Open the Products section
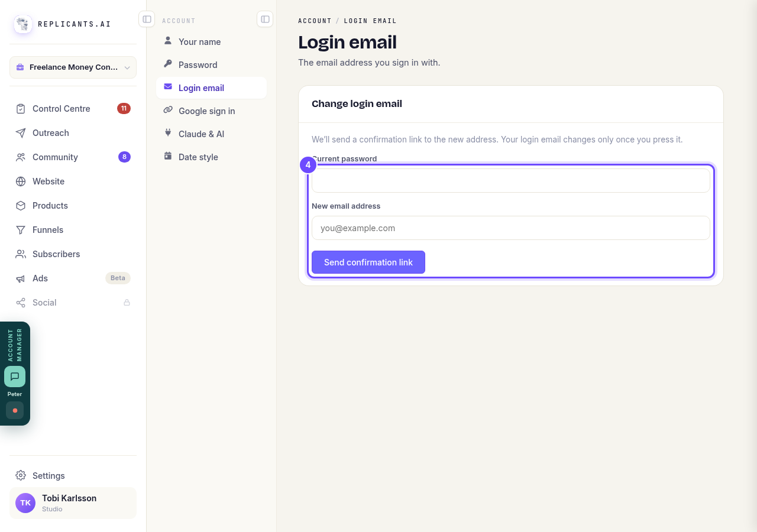 pos(73,206)
